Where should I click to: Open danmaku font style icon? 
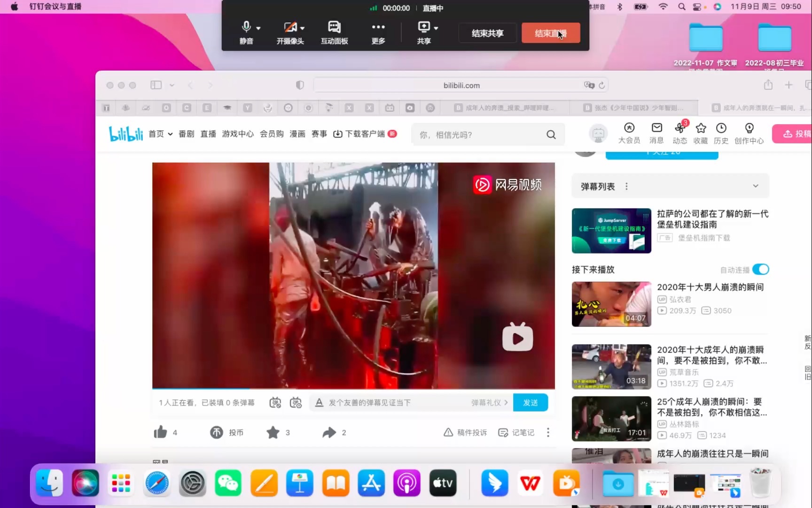coord(319,403)
